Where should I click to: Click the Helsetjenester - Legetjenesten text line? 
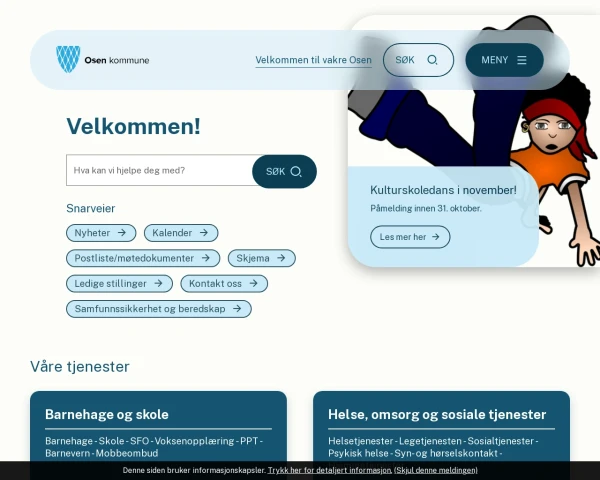click(433, 441)
